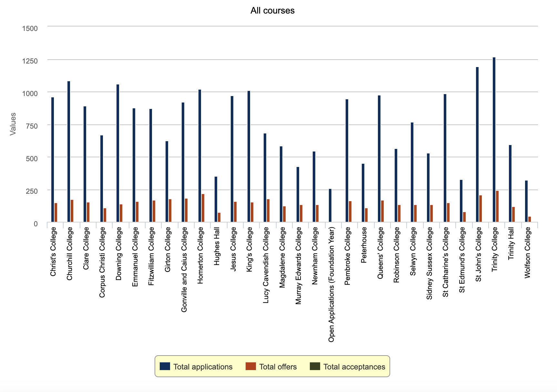Click Trinity College's blue applications bar

[x=494, y=140]
